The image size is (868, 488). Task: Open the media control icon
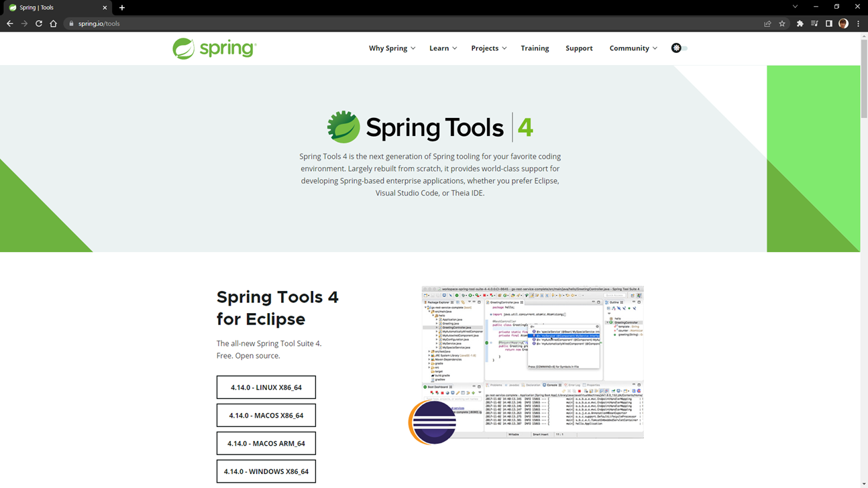pos(814,23)
